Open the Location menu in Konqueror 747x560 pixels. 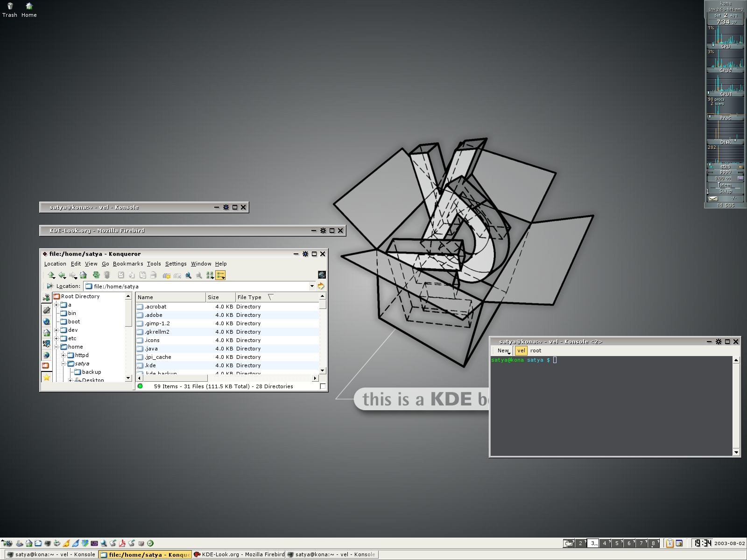[x=55, y=264]
